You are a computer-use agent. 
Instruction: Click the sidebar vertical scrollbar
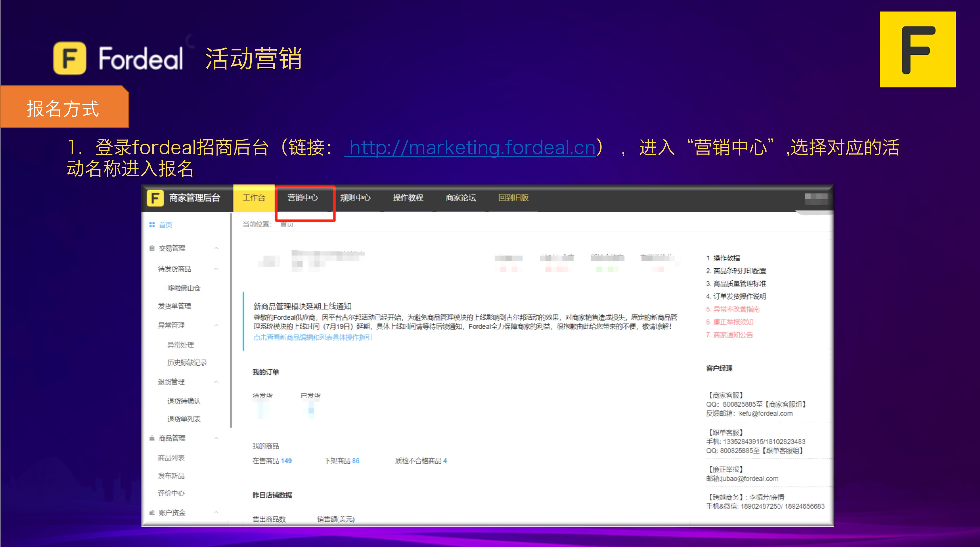[x=231, y=320]
